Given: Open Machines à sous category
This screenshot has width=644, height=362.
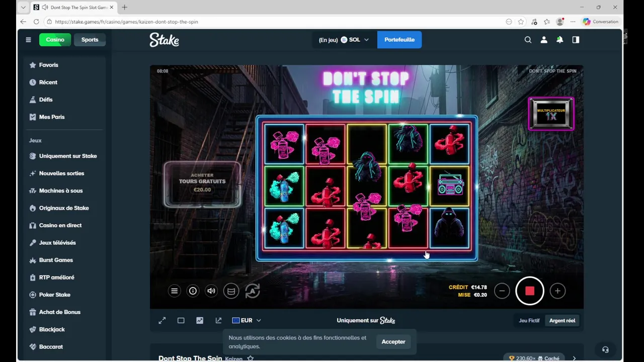Looking at the screenshot, I should tap(61, 191).
